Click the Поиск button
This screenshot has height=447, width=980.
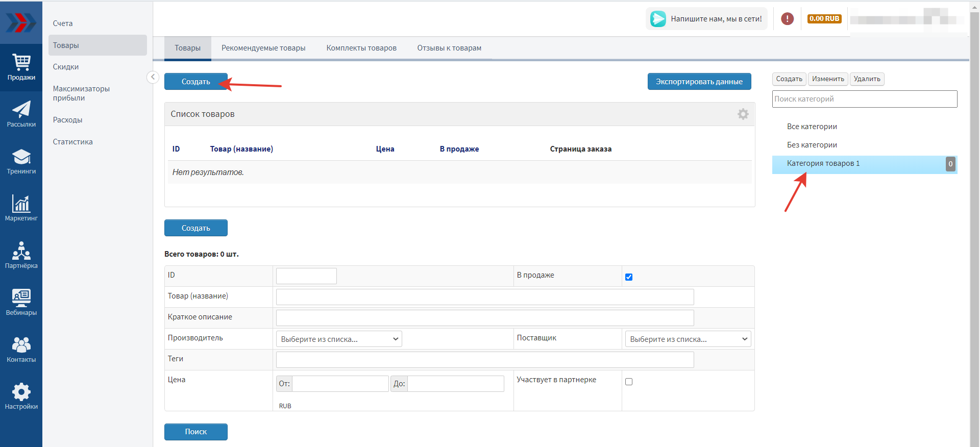195,432
